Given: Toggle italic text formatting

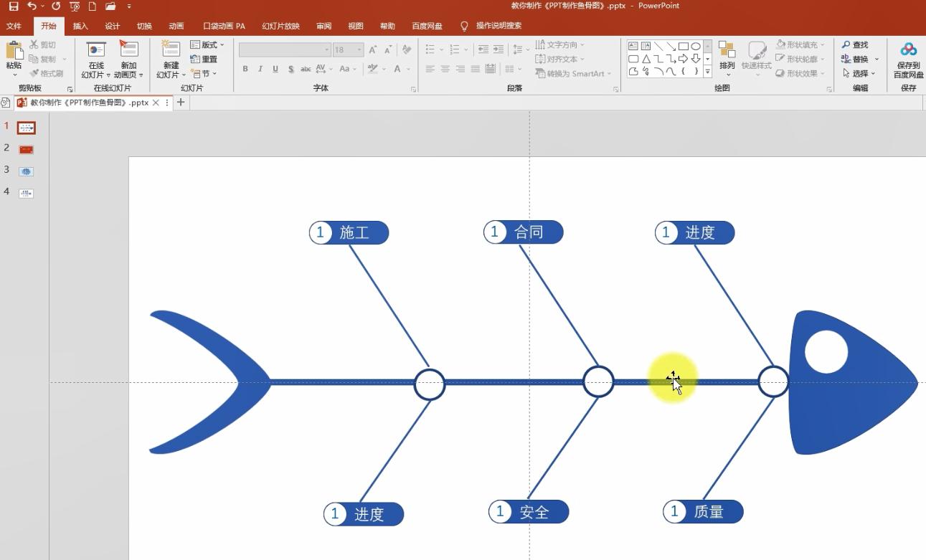Looking at the screenshot, I should (260, 70).
